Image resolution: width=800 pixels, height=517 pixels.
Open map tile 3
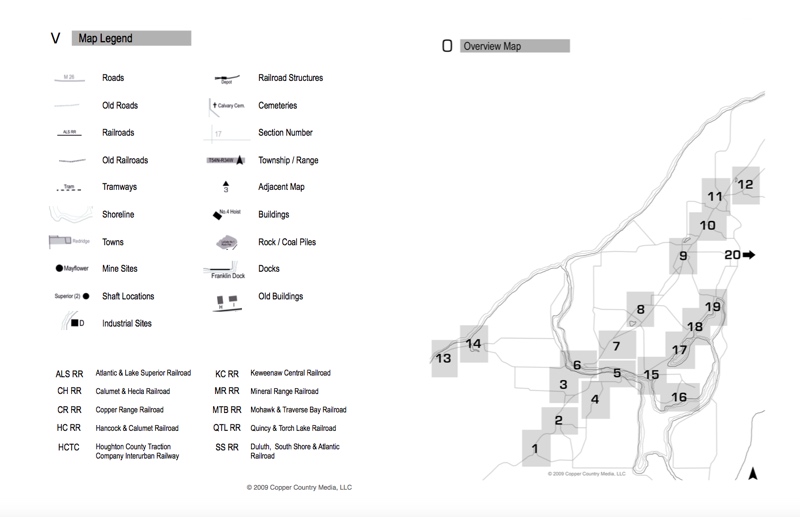point(564,384)
